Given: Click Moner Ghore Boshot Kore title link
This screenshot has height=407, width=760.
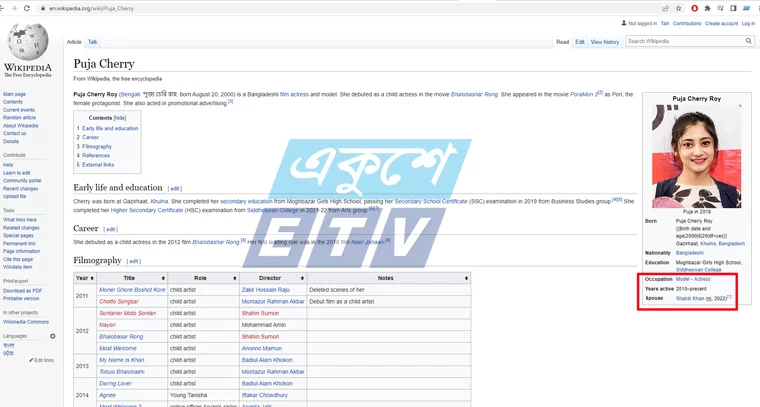Looking at the screenshot, I should coord(132,290).
